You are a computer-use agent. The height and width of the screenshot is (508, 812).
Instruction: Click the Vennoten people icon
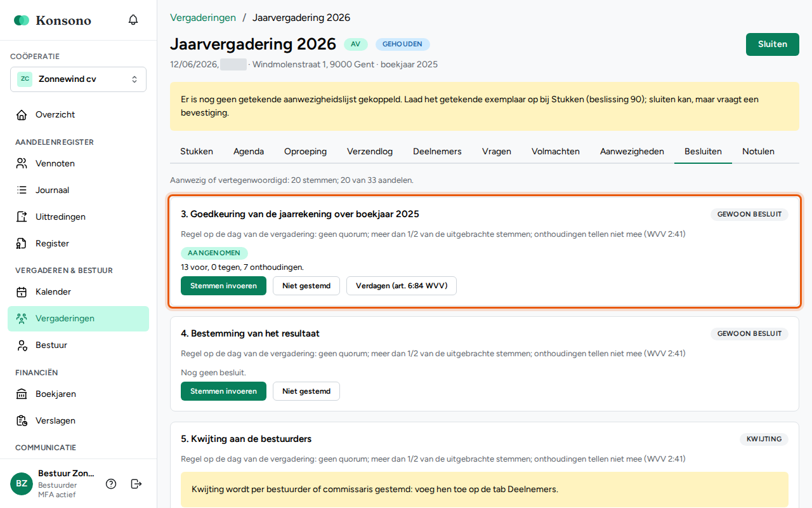coord(22,164)
